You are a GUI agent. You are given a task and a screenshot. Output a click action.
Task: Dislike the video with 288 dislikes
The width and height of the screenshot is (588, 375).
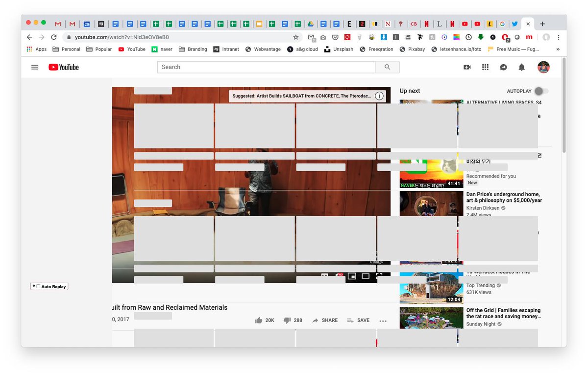[293, 320]
